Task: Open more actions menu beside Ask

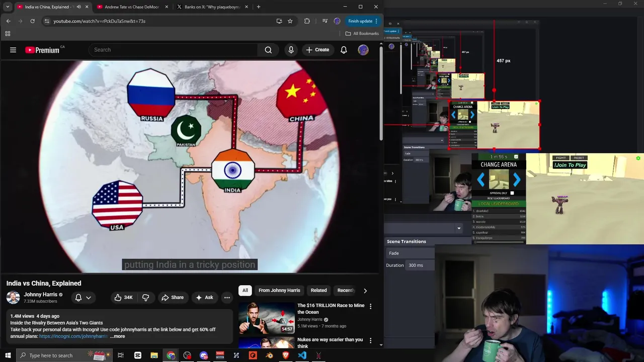Action: (x=227, y=297)
